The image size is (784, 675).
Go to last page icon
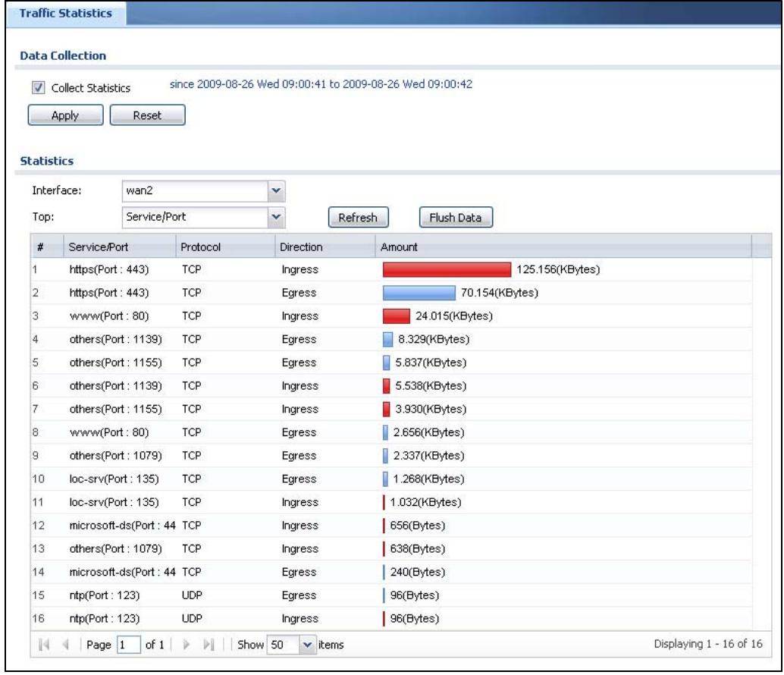coord(209,645)
